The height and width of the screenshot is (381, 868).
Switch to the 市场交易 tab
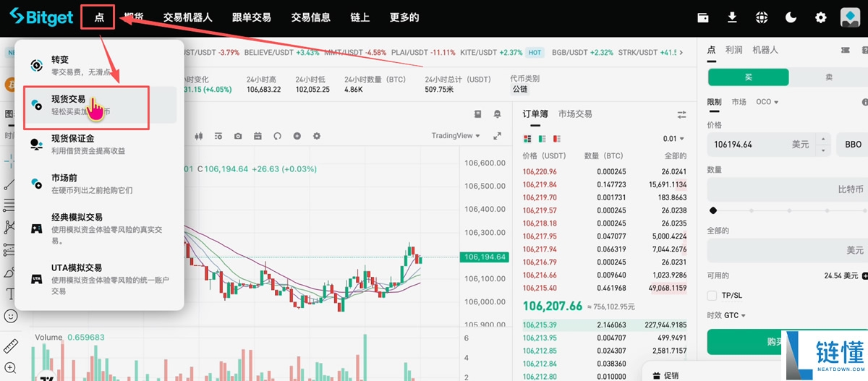click(575, 114)
